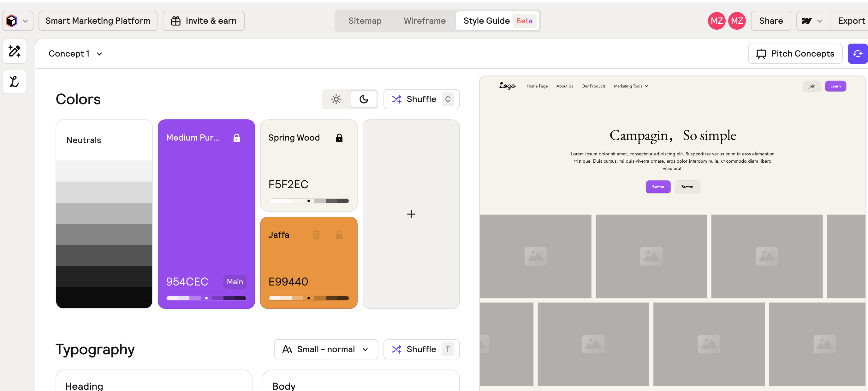
Task: Switch to dark mode moon toggle
Action: (364, 99)
